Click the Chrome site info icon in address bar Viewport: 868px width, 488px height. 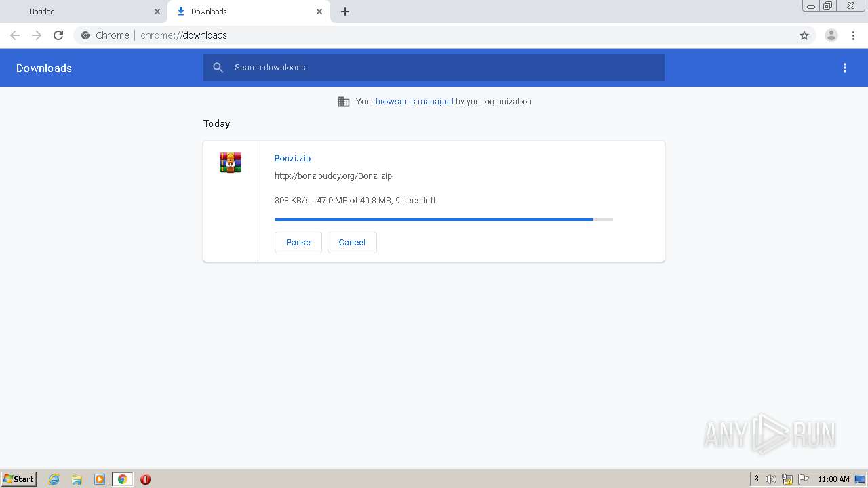tap(85, 35)
